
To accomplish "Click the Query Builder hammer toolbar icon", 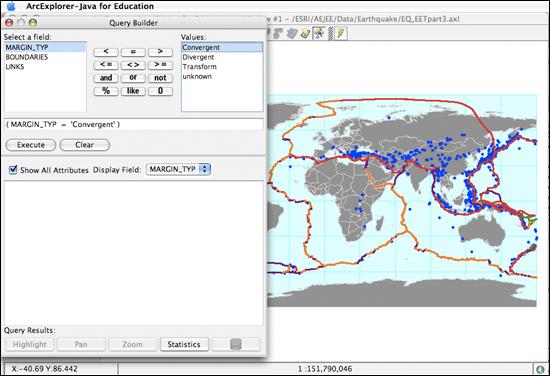I will point(319,34).
